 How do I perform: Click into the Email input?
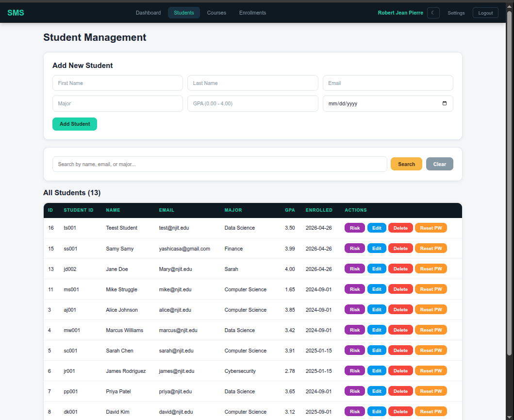(388, 84)
